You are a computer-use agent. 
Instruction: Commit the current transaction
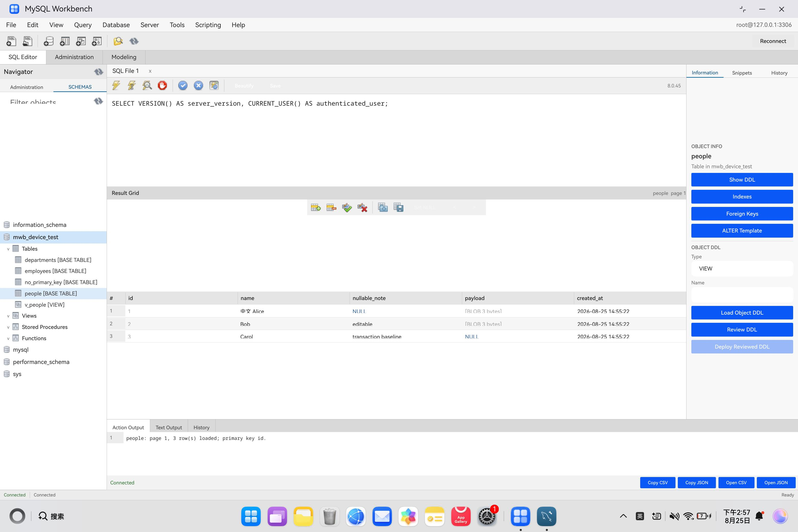(x=183, y=85)
